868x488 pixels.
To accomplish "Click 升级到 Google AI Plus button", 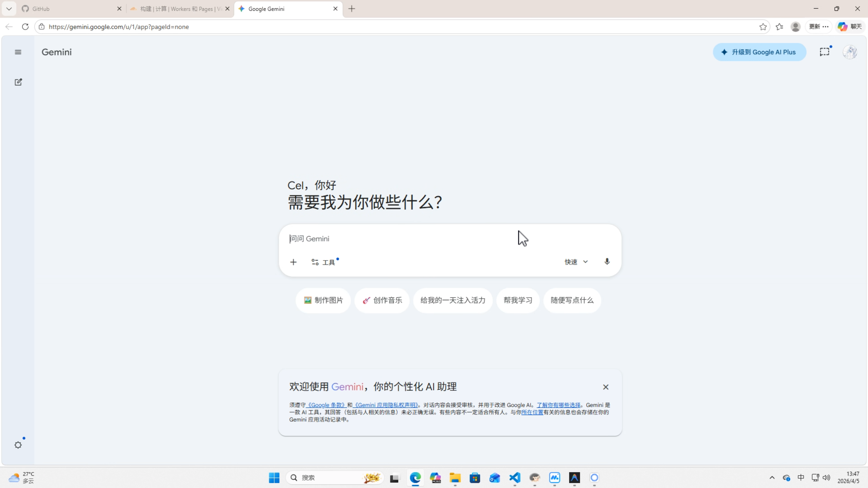I will [x=759, y=52].
